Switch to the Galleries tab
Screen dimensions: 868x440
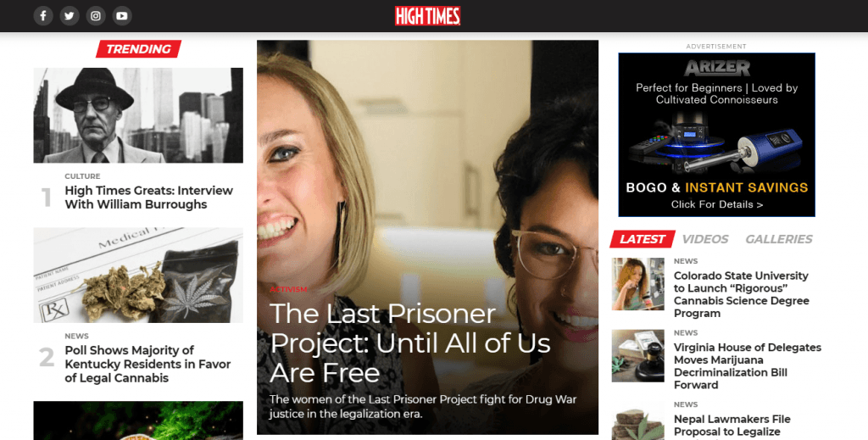click(778, 239)
